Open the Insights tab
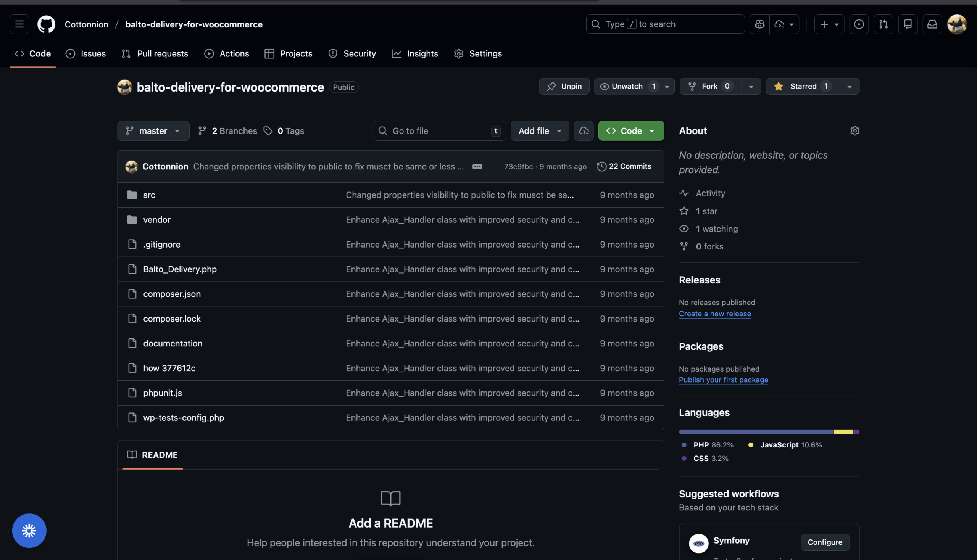The height and width of the screenshot is (560, 977). (x=415, y=53)
